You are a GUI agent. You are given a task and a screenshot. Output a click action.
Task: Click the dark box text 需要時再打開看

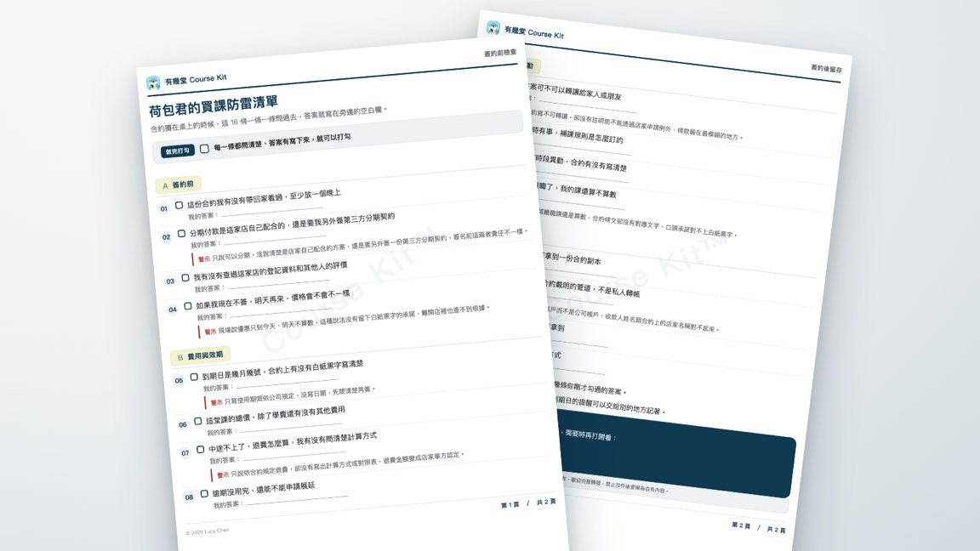click(590, 435)
